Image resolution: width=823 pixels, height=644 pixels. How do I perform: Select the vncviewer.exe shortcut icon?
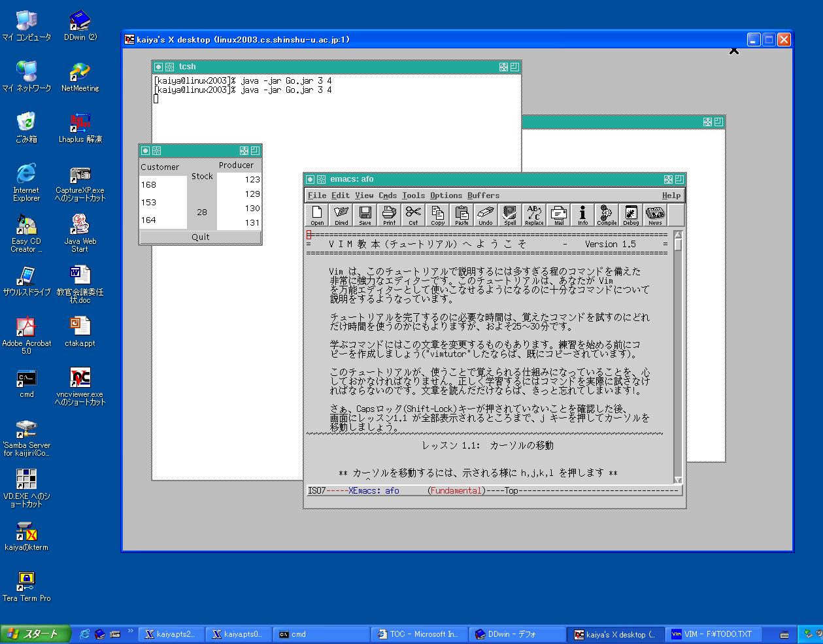[x=80, y=386]
